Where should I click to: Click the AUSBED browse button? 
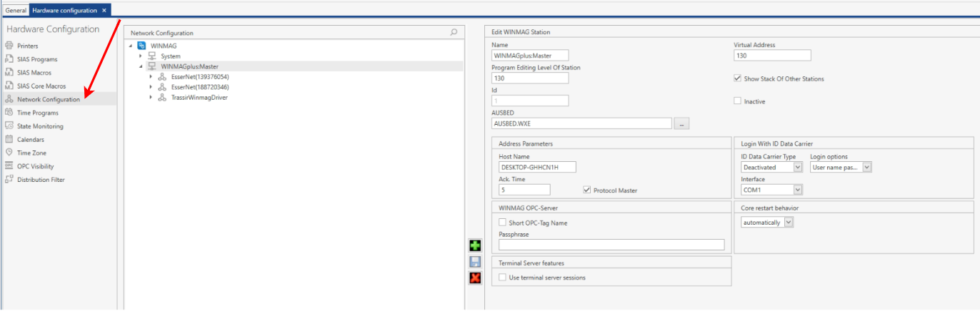click(x=682, y=123)
